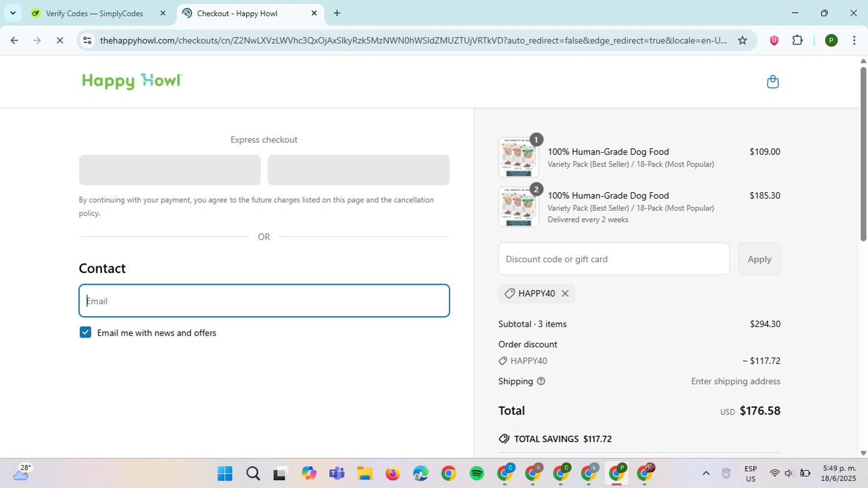Click the TOTAL SAVINGS $117.72 text
868x488 pixels.
point(562,439)
